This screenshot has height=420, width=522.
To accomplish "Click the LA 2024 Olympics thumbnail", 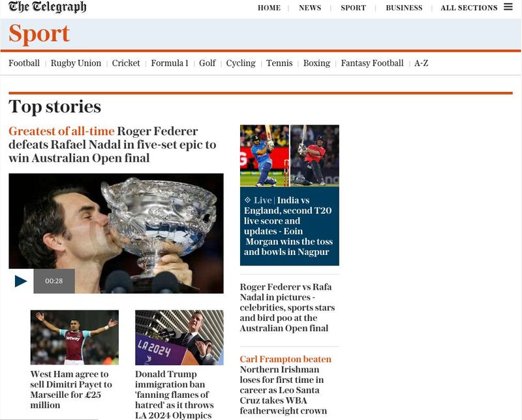I will pyautogui.click(x=179, y=337).
